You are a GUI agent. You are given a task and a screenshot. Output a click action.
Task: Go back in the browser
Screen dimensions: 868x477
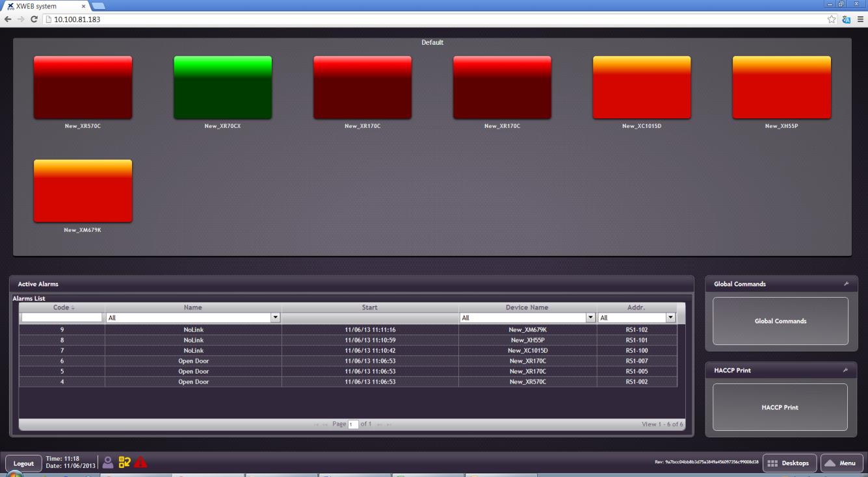(x=7, y=19)
